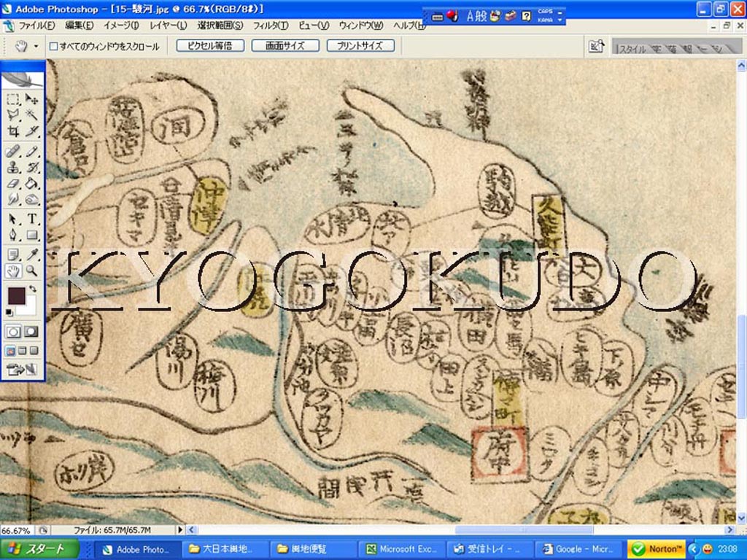Toggle すべてのウィンドウをスクロール checkbox
747x560 pixels.
pos(54,46)
